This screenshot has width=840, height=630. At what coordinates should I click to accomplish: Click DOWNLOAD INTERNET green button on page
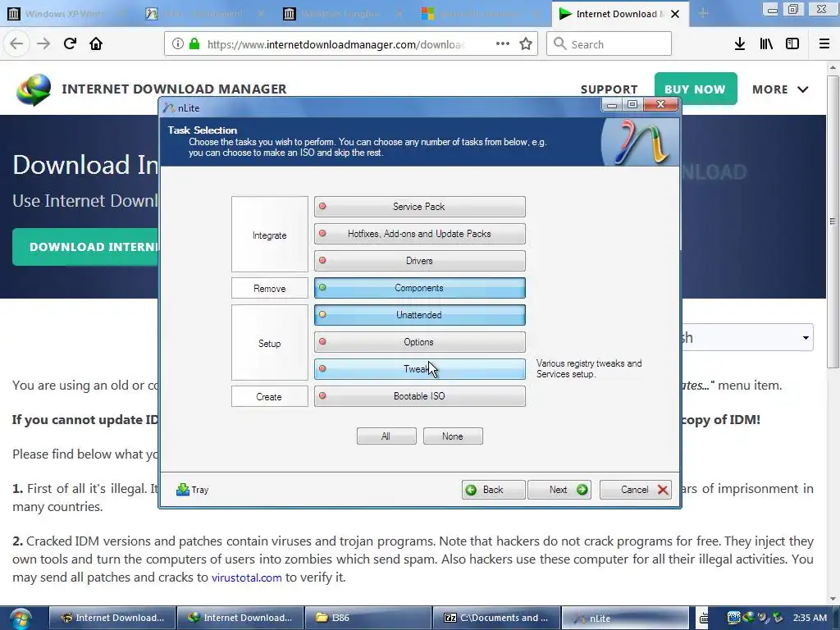(x=86, y=247)
